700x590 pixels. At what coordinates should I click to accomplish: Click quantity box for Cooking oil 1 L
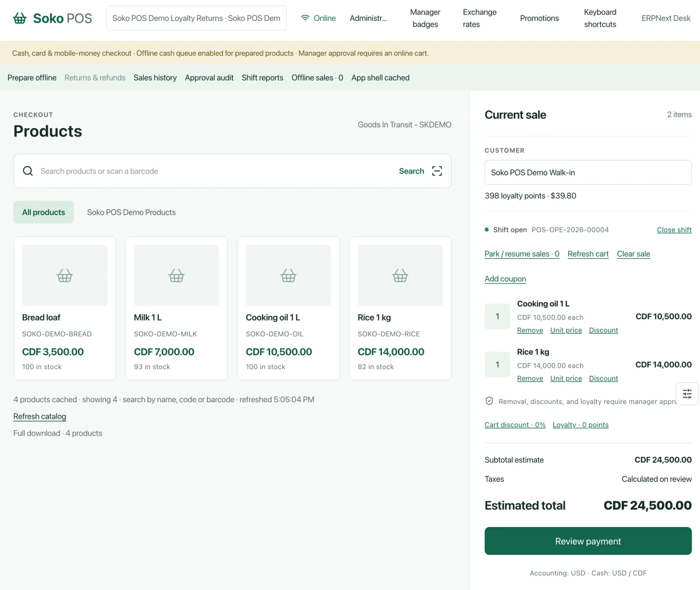coord(497,316)
